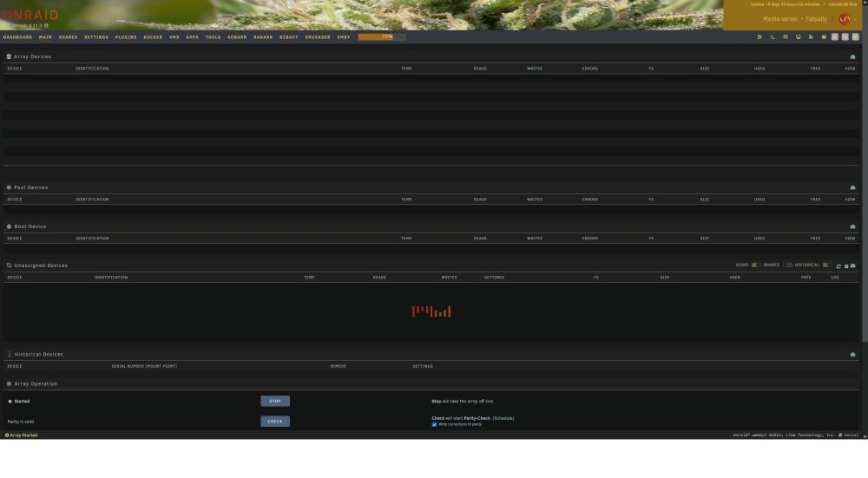Screen dimensions: 868x478
Task: Open Unassigned Devices settings gear icon
Action: (x=845, y=266)
